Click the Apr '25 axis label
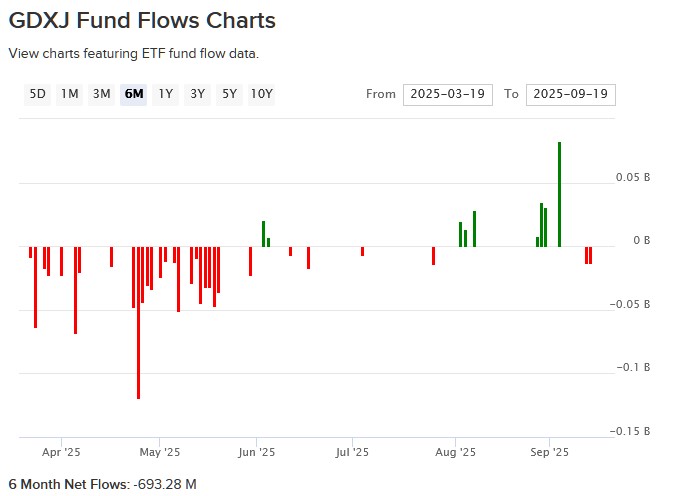Image resolution: width=681 pixels, height=496 pixels. 61,452
